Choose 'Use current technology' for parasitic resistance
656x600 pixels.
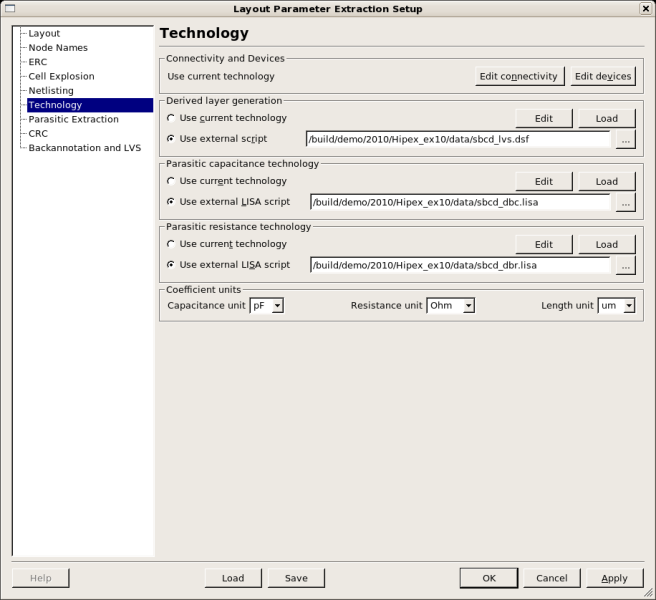[x=171, y=244]
